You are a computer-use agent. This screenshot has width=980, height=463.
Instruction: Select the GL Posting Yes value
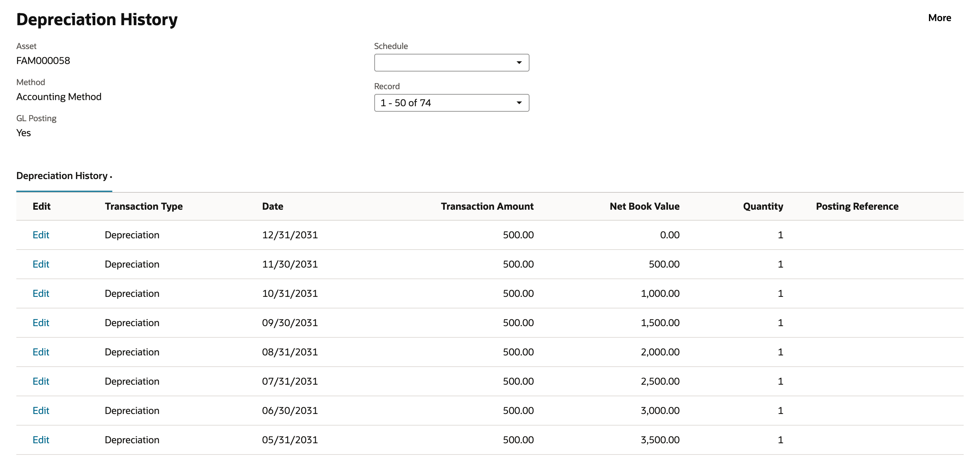23,133
